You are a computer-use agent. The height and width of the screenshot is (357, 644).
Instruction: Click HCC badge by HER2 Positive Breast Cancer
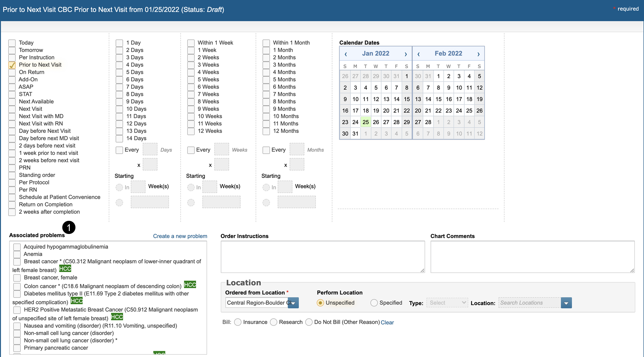(117, 317)
